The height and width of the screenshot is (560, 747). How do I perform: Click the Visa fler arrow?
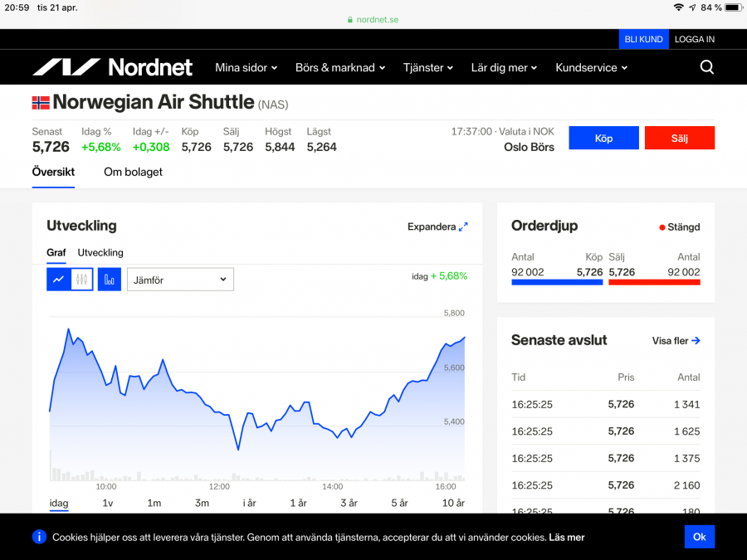pyautogui.click(x=696, y=340)
